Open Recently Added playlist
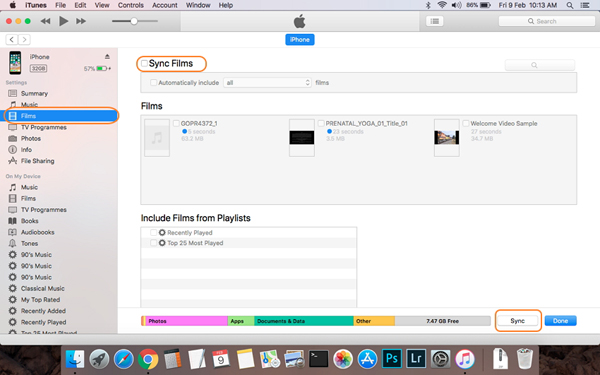The height and width of the screenshot is (375, 600). click(x=43, y=311)
